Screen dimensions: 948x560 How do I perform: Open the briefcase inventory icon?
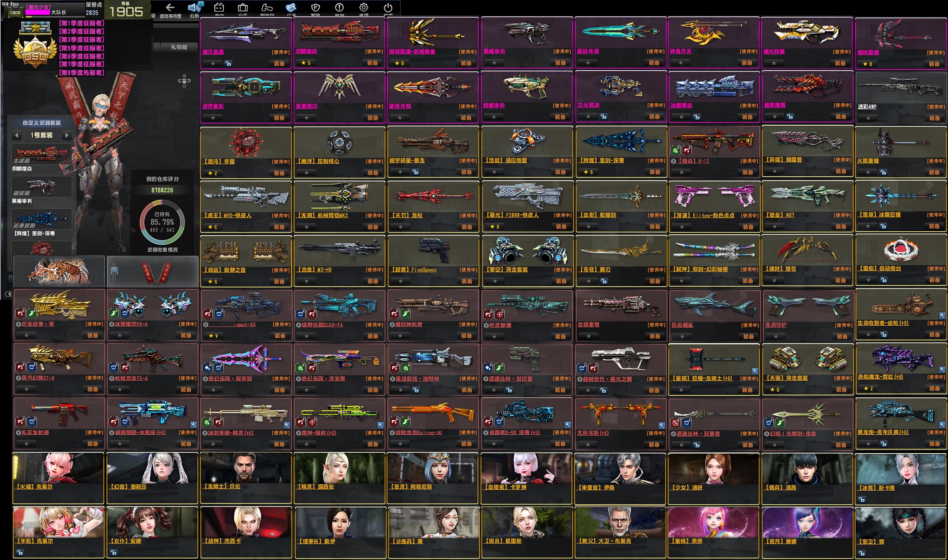coord(243,8)
